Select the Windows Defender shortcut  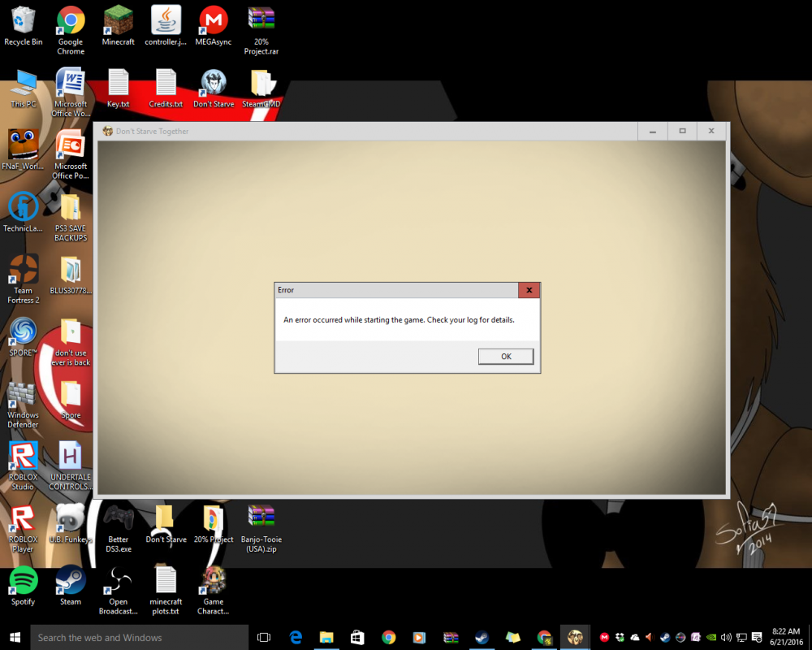(x=24, y=405)
